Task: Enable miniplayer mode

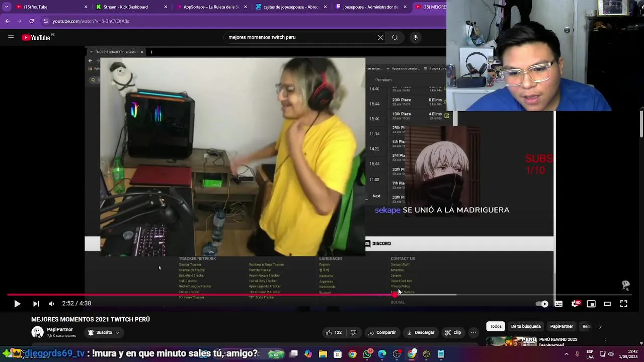Action: [591, 304]
